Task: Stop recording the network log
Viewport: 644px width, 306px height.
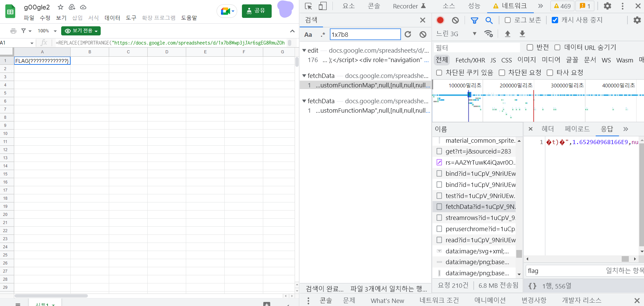Action: [x=440, y=20]
